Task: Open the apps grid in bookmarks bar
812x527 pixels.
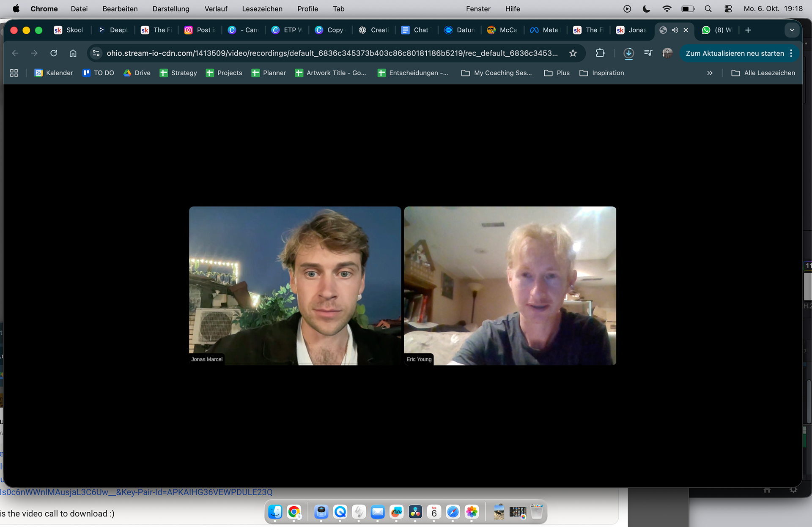Action: (x=14, y=73)
